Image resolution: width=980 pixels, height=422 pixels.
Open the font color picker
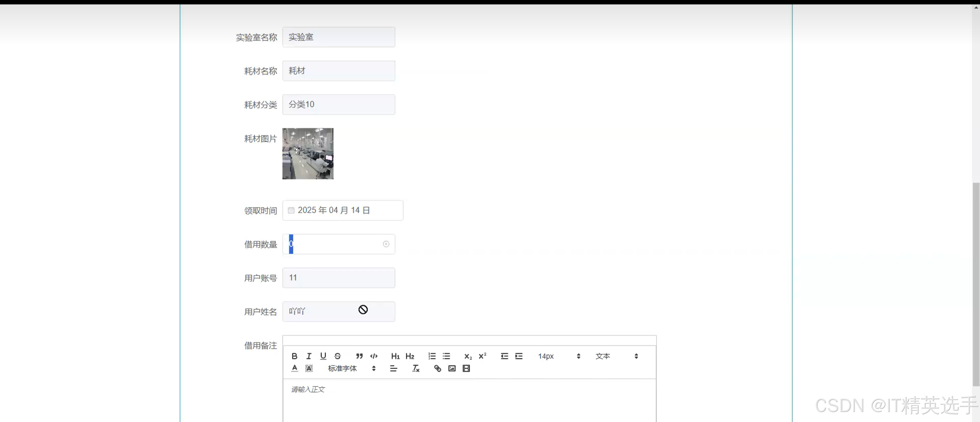click(295, 368)
